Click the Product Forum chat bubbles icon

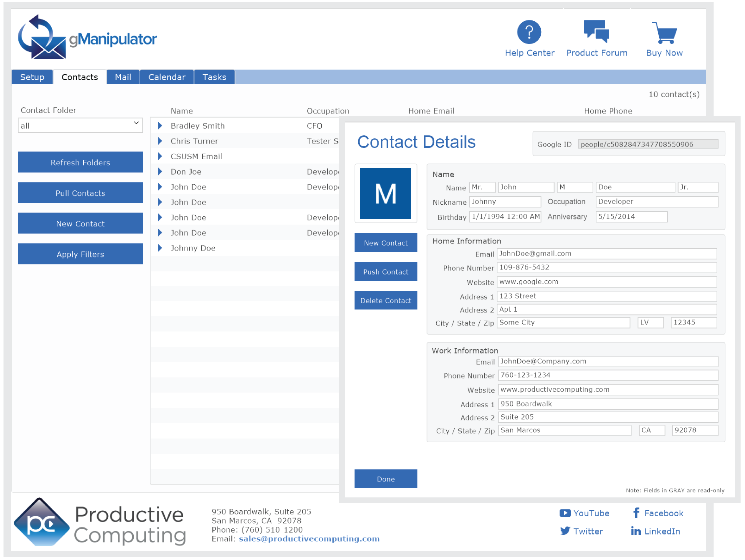click(596, 31)
